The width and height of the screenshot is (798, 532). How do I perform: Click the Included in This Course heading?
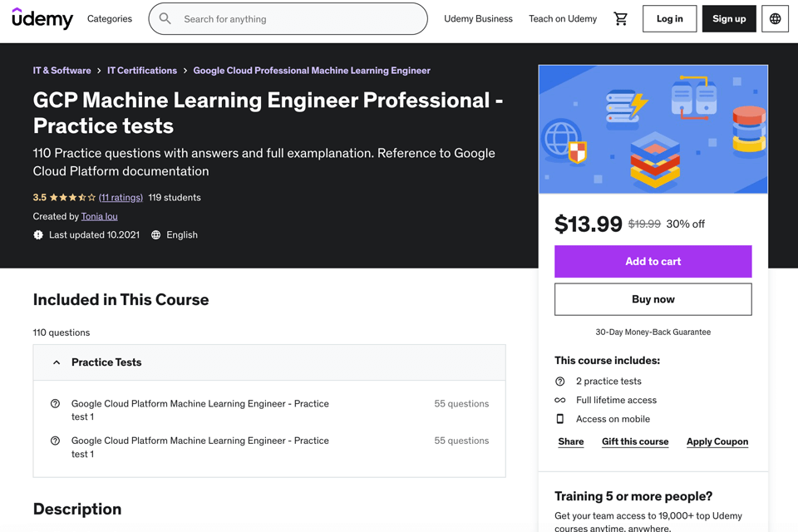(x=121, y=300)
